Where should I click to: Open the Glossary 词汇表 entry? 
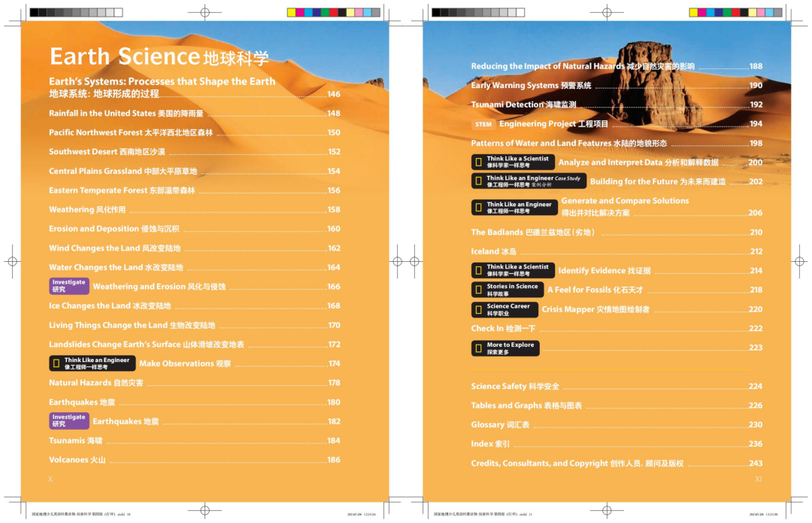pos(500,425)
